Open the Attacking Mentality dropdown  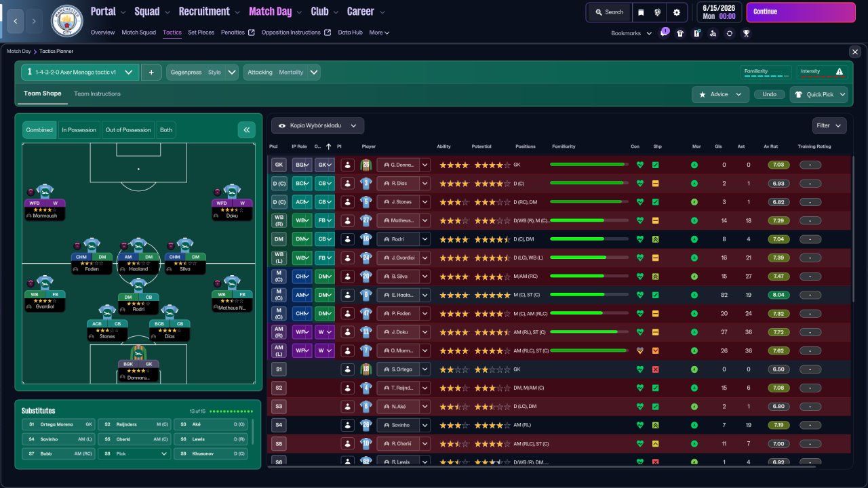pos(281,72)
